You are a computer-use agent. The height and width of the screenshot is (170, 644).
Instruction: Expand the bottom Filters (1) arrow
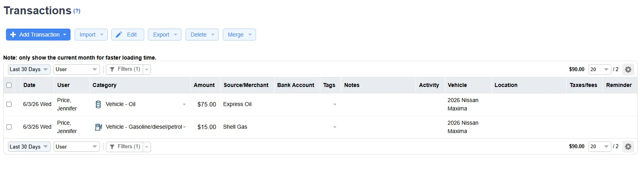point(147,147)
